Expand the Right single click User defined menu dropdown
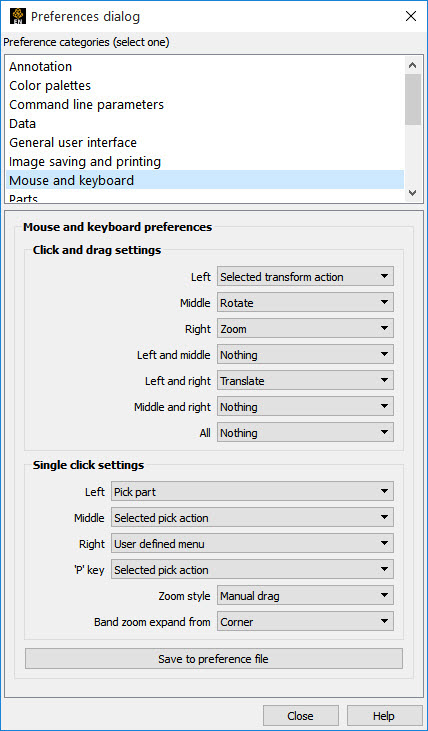Image resolution: width=428 pixels, height=731 pixels. tap(252, 544)
